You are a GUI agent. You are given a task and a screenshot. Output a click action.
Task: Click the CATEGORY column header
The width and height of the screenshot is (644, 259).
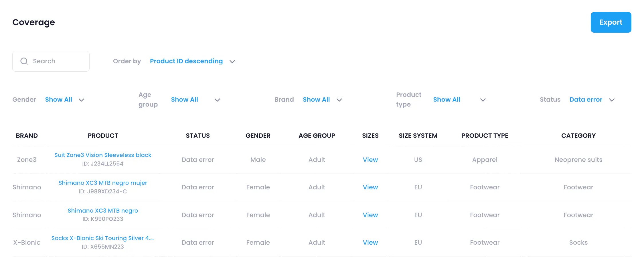coord(578,136)
